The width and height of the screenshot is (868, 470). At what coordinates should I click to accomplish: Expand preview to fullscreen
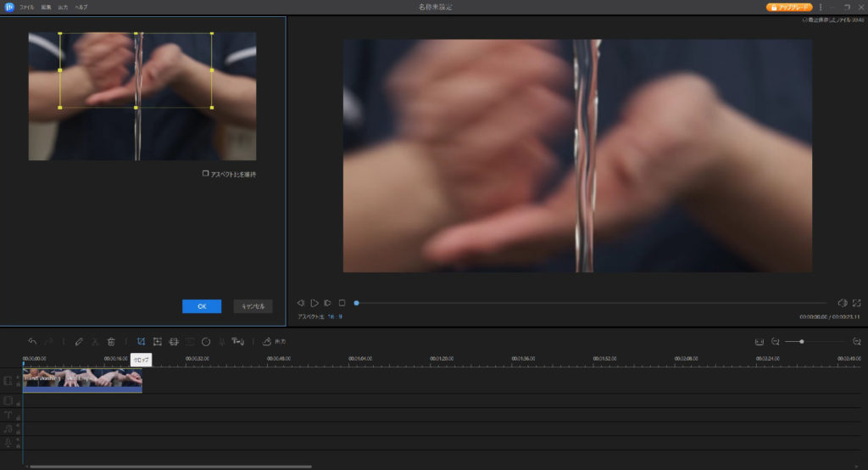[857, 303]
